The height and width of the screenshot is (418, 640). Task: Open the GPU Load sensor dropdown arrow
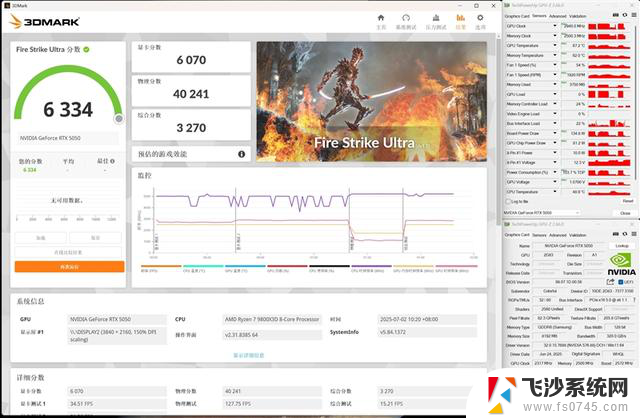click(x=555, y=94)
